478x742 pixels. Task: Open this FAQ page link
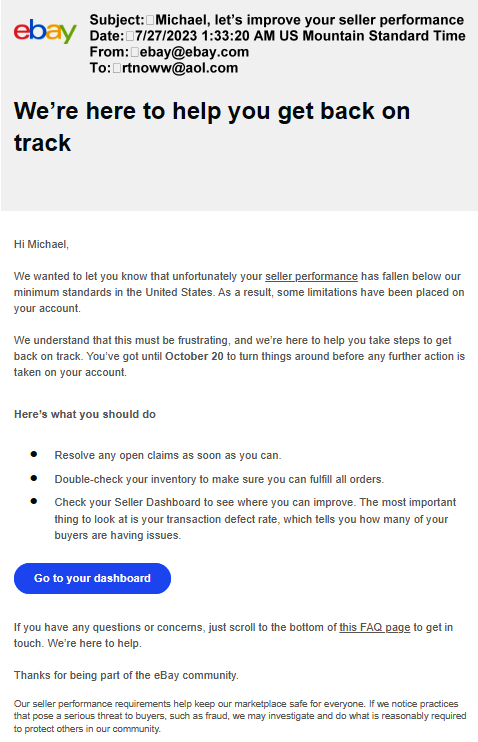click(x=374, y=627)
